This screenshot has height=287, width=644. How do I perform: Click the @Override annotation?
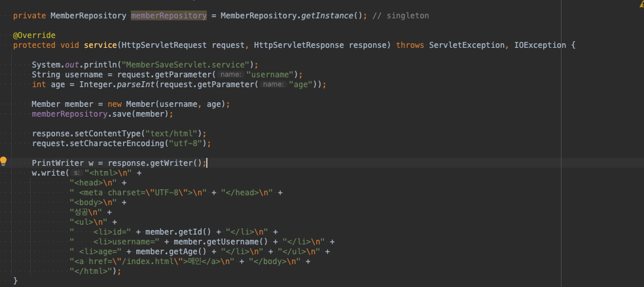(34, 35)
